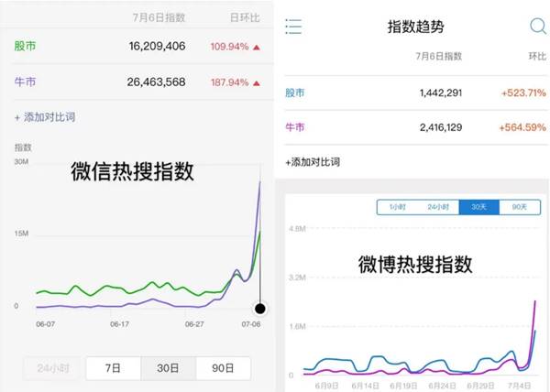Click blue 股市 keyword in Weibo panel
This screenshot has height=392, width=550.
(294, 93)
